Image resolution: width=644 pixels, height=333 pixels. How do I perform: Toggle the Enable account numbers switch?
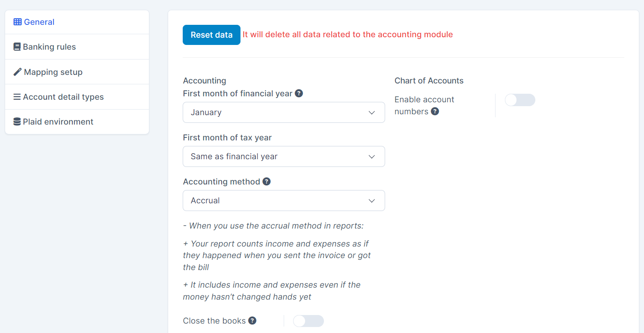pos(520,100)
